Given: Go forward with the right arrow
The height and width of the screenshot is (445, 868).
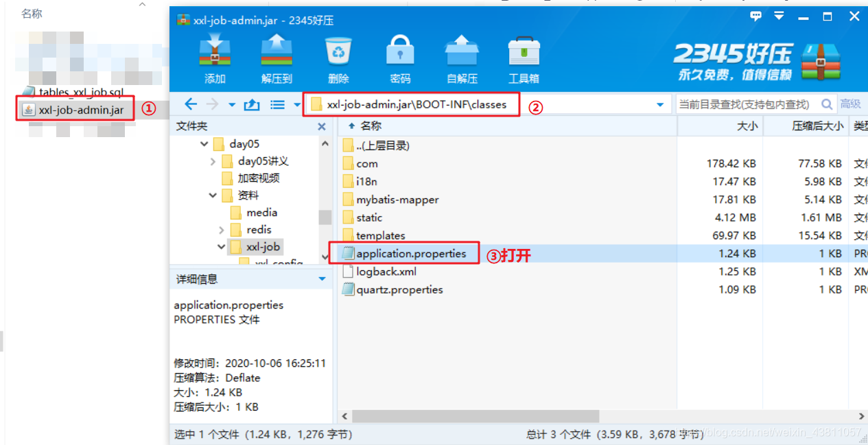Looking at the screenshot, I should click(x=213, y=104).
